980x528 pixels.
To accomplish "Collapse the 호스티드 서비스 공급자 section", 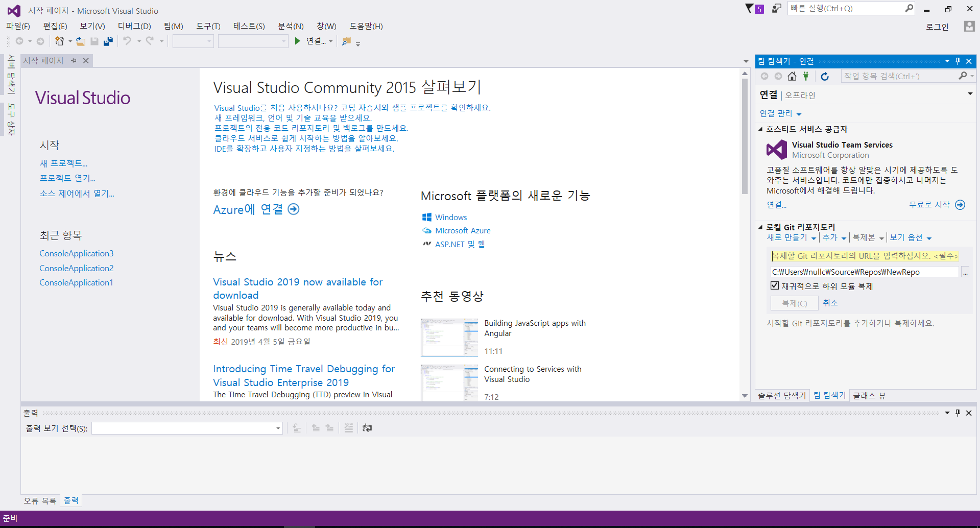I will click(x=760, y=129).
